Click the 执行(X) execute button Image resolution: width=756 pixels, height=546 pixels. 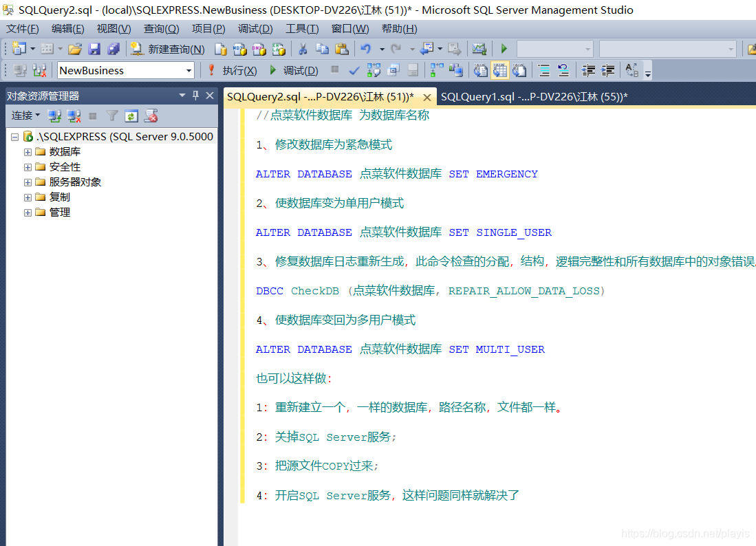(x=233, y=70)
